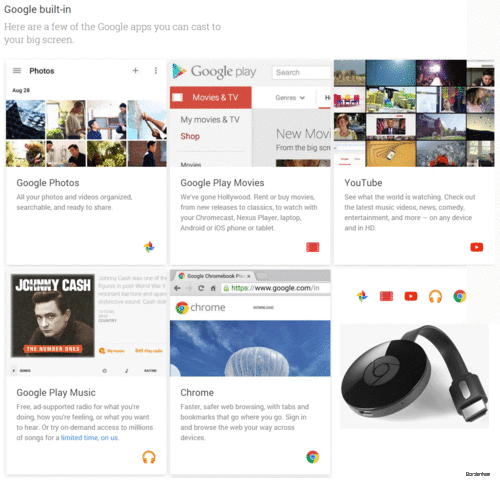Click the Chrome icon on Chrome card

(x=313, y=457)
